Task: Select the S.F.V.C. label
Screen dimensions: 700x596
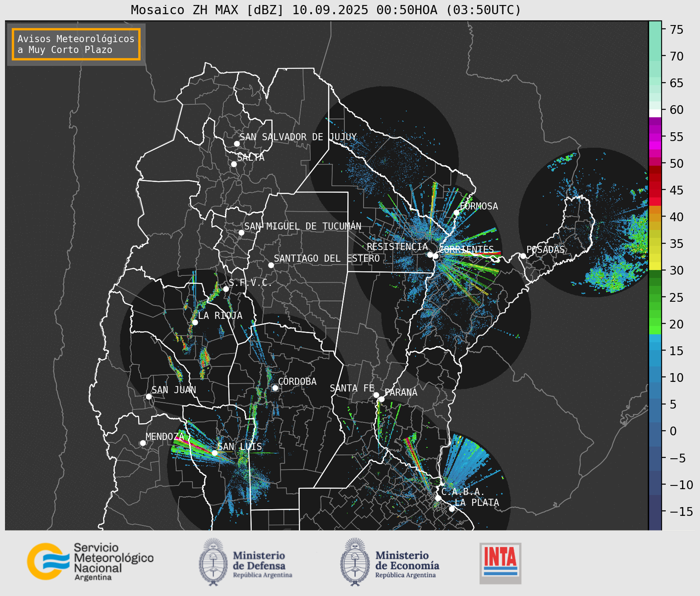Action: coord(250,283)
